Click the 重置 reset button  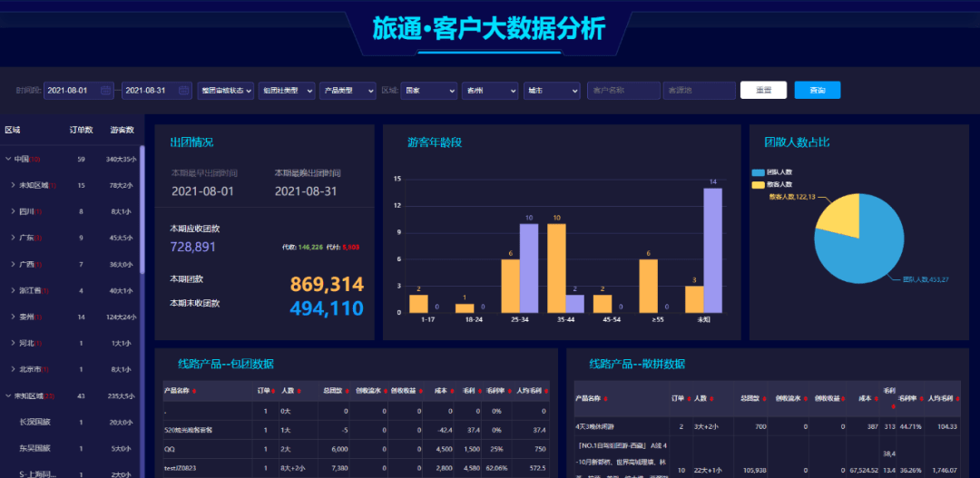(x=762, y=91)
